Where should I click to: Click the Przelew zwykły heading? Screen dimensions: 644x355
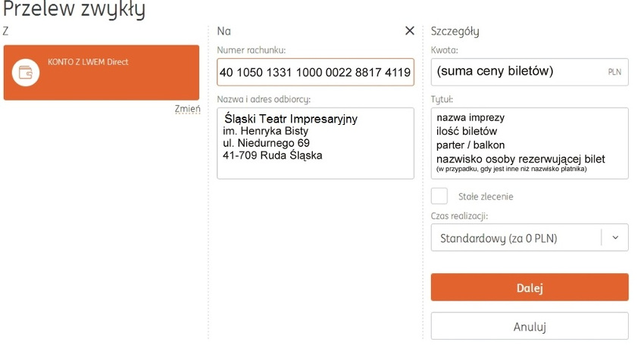(x=74, y=9)
